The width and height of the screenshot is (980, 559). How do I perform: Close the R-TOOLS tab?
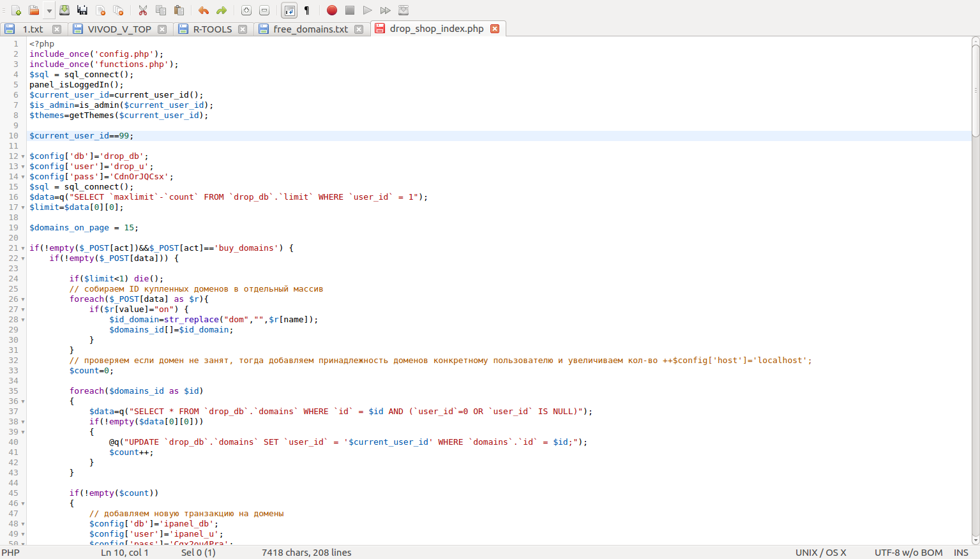(243, 29)
